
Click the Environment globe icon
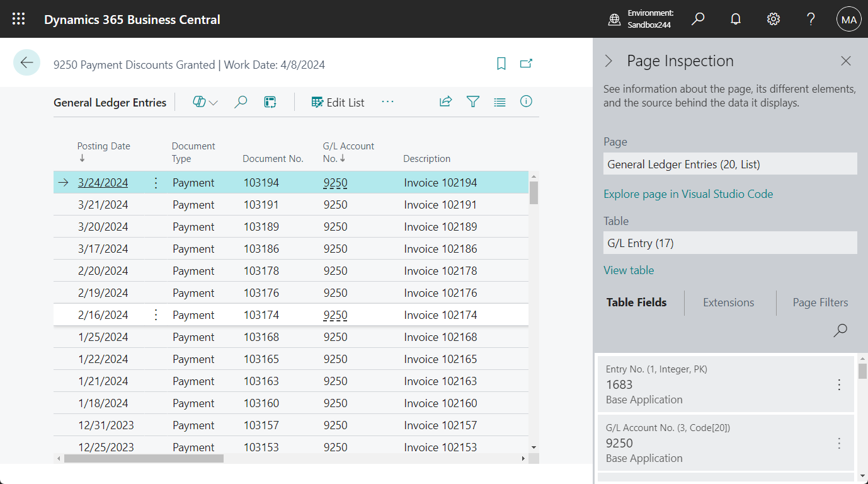click(614, 20)
